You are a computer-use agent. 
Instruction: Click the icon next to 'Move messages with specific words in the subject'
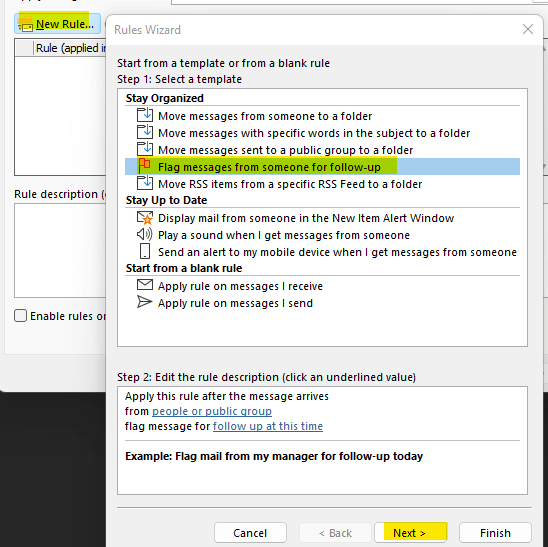145,132
